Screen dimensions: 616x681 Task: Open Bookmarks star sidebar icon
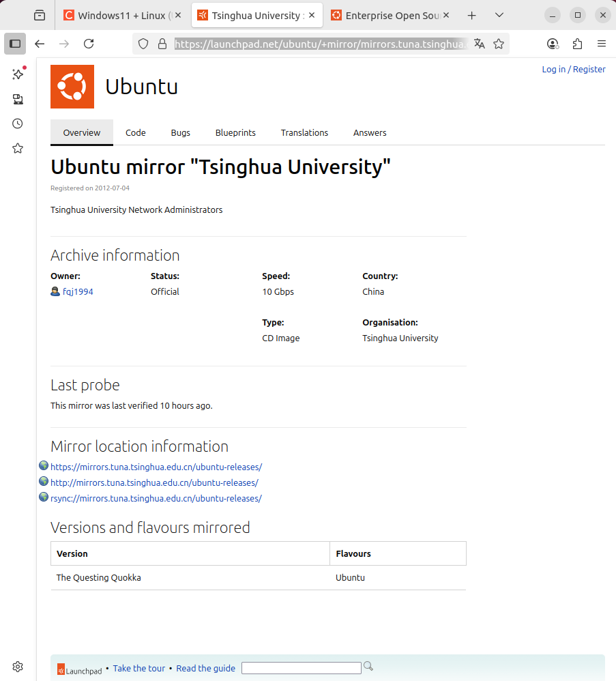click(x=18, y=149)
